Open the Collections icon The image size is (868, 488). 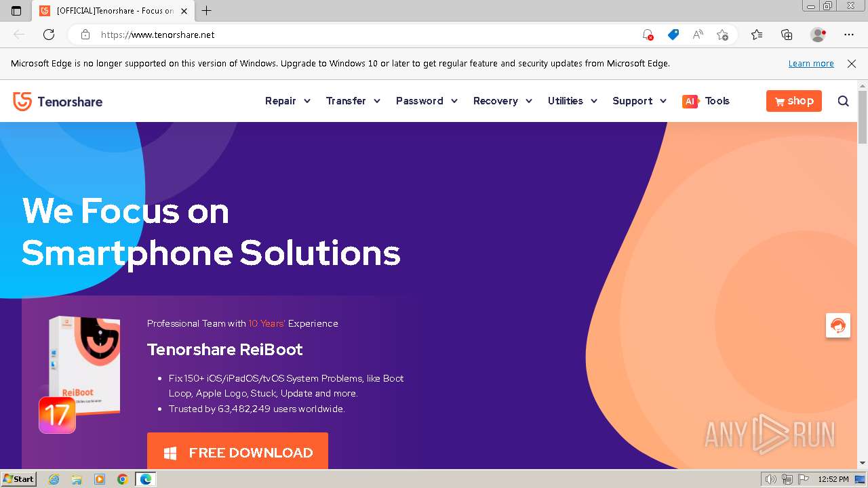pyautogui.click(x=787, y=35)
